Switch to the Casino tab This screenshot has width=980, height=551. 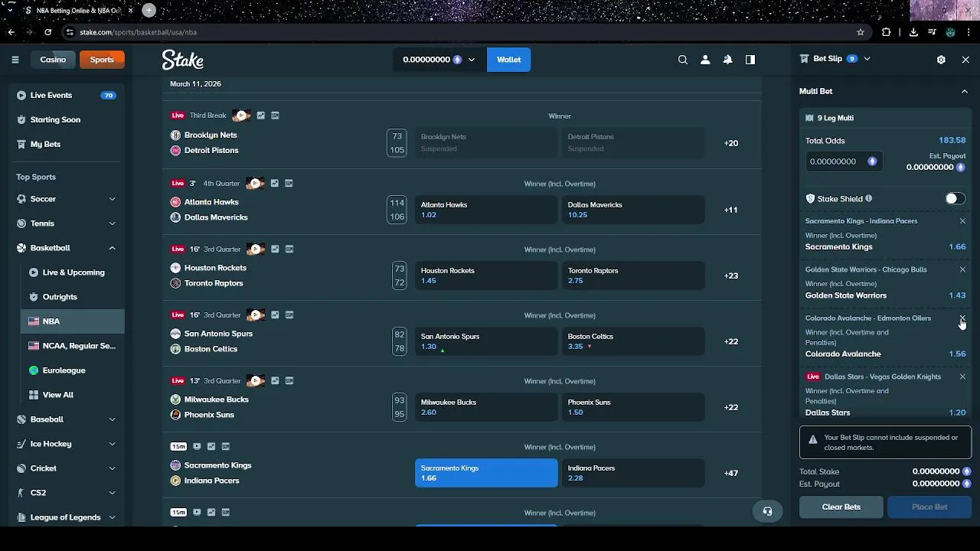[x=53, y=60]
